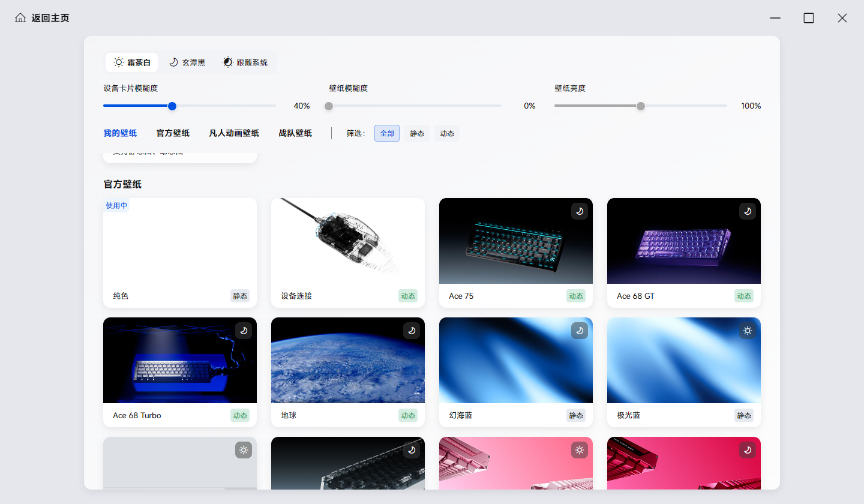
Task: Click the 壁纸亮度 slider handle
Action: [641, 106]
